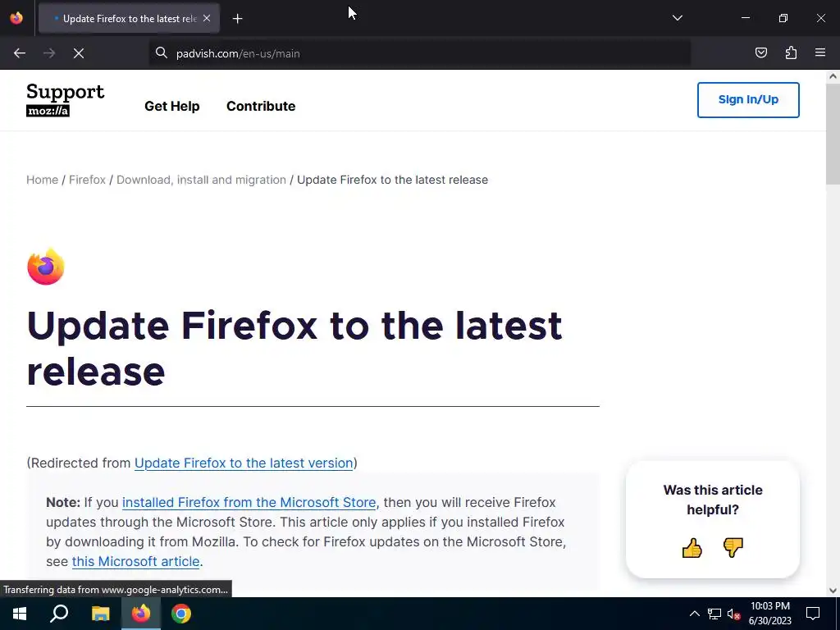Open Update Firefox to the latest version link
This screenshot has width=840, height=630.
[x=244, y=463]
